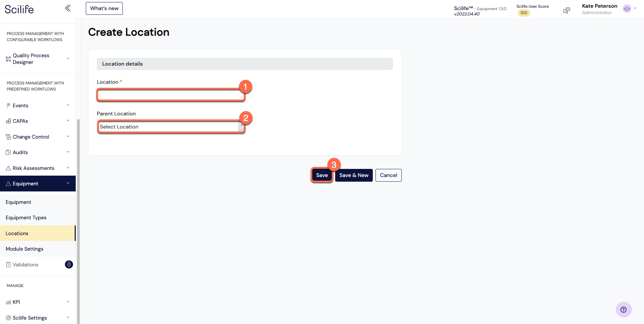
Task: Click the Scilife logo
Action: coord(19,9)
